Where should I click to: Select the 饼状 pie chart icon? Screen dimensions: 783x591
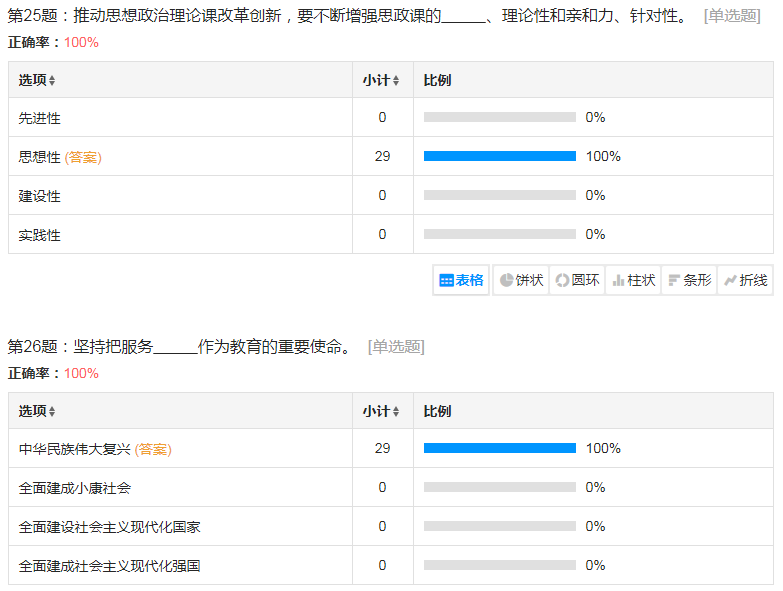tap(521, 280)
